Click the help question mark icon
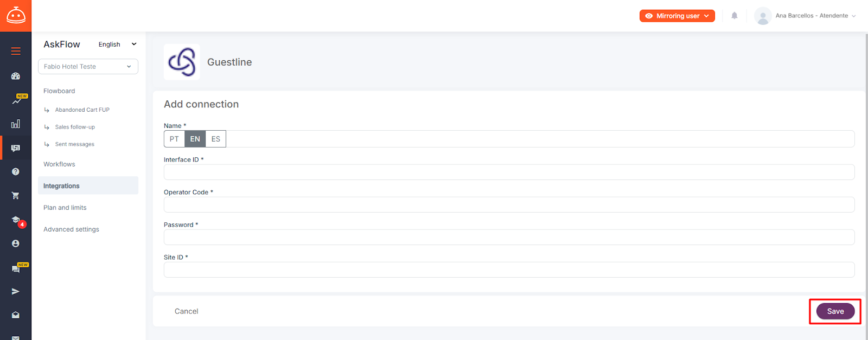 pyautogui.click(x=16, y=171)
